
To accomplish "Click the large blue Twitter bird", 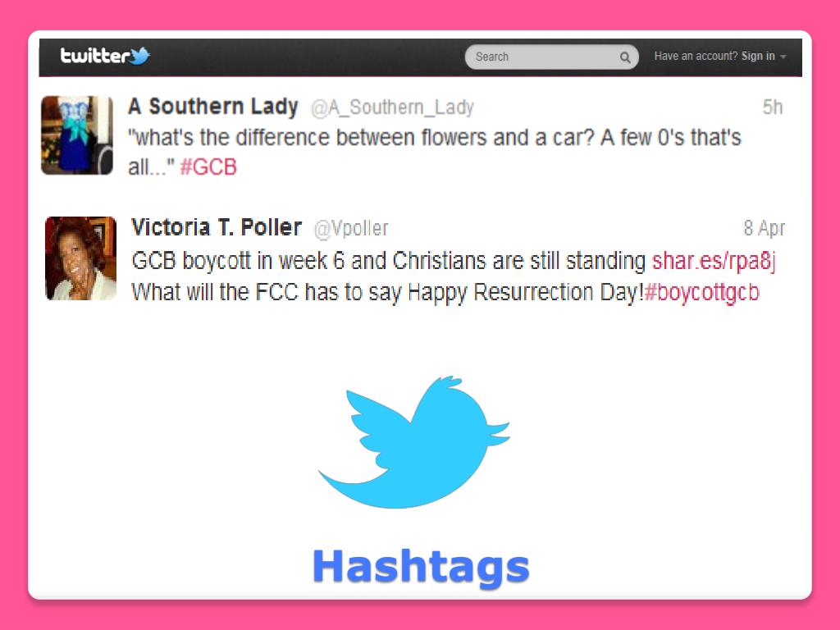I will click(413, 442).
